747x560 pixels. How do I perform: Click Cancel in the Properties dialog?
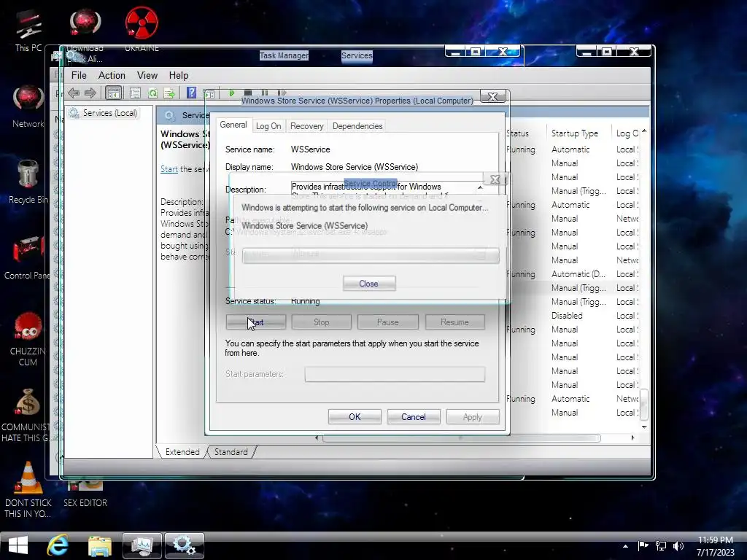[x=414, y=416]
